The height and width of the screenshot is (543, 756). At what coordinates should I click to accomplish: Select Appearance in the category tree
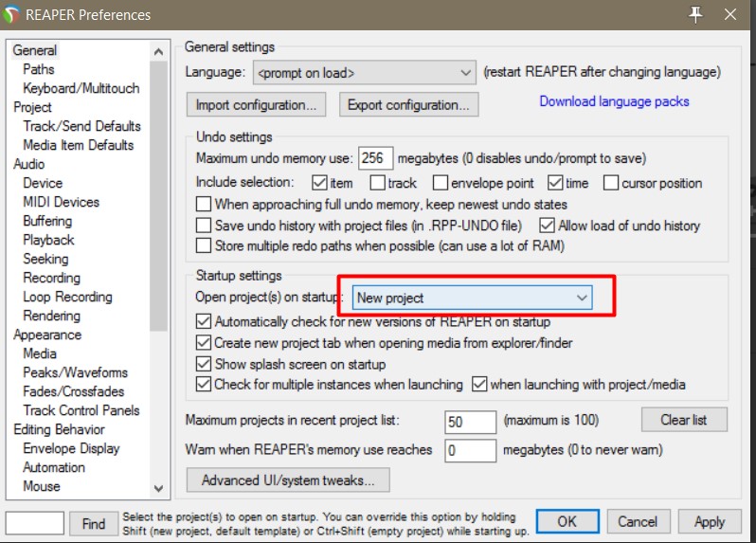pyautogui.click(x=47, y=335)
